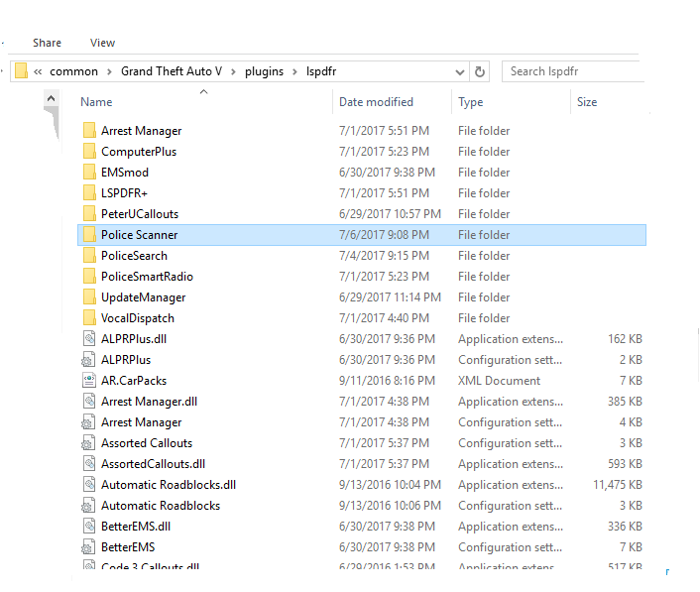Click the Police Scanner folder name
This screenshot has width=700, height=592.
139,235
